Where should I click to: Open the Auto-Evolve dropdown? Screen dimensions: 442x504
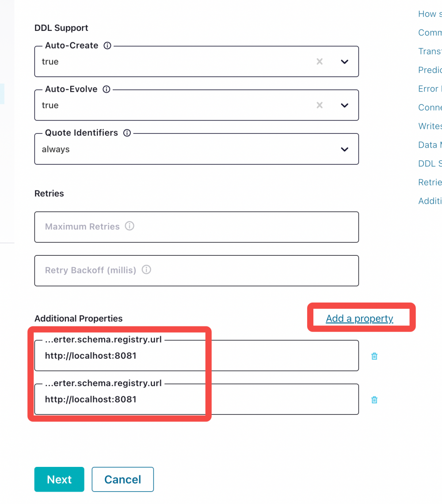click(x=345, y=105)
